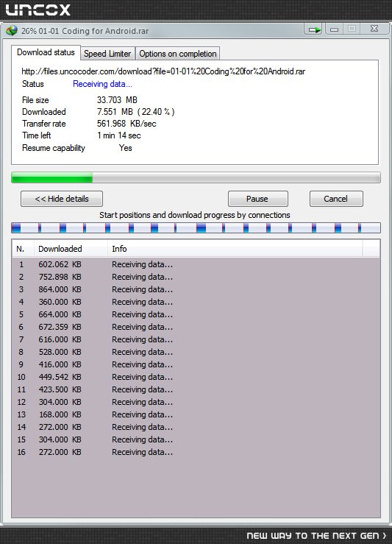The image size is (392, 544).
Task: Switch to the Download status tab
Action: pos(46,52)
